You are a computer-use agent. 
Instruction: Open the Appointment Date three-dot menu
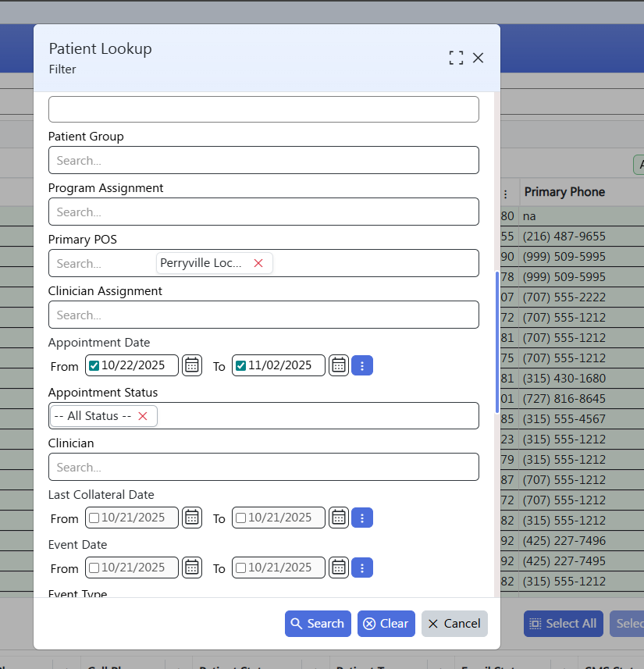click(362, 365)
